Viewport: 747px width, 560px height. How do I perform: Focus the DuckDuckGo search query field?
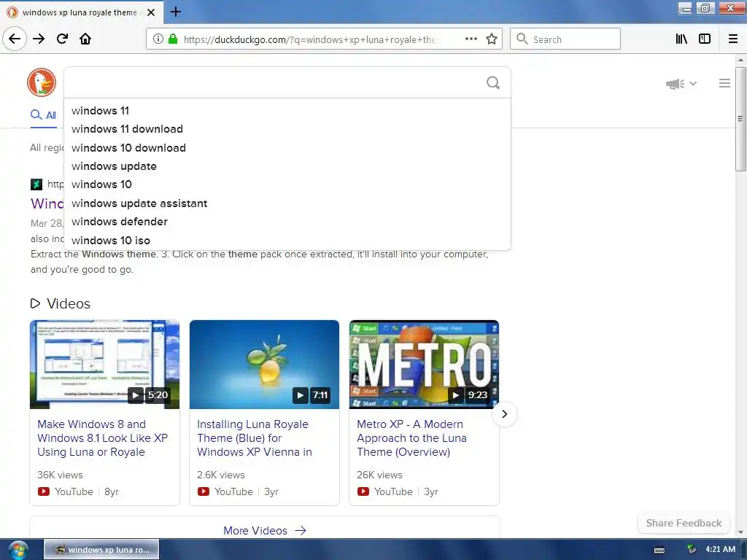tap(274, 83)
